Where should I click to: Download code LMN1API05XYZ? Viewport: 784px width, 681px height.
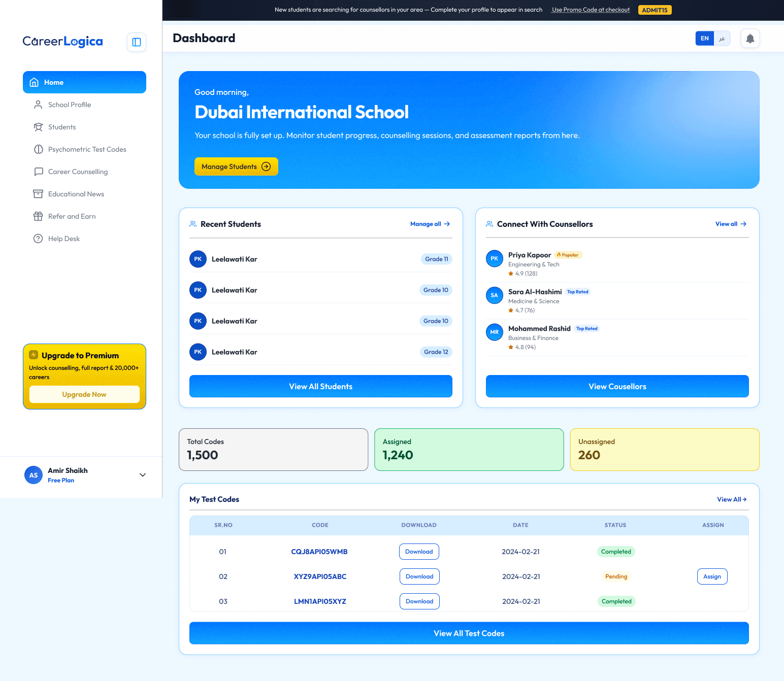[x=419, y=601]
